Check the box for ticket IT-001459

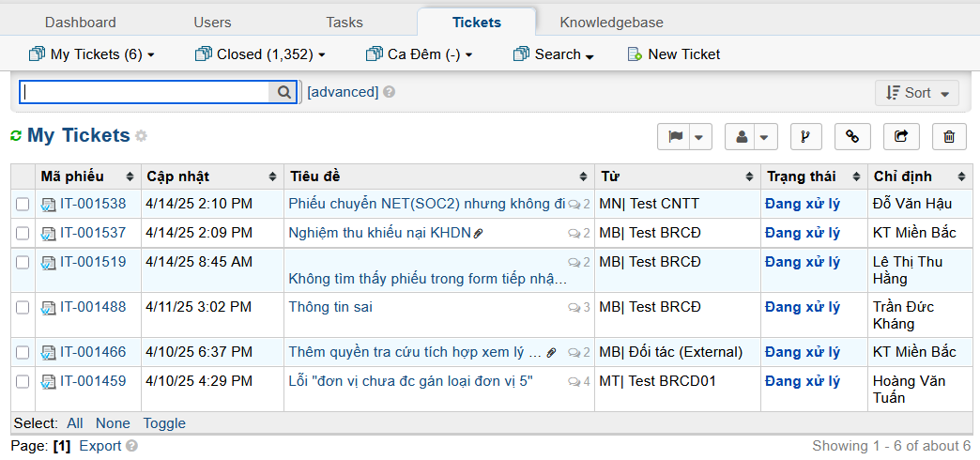point(23,381)
